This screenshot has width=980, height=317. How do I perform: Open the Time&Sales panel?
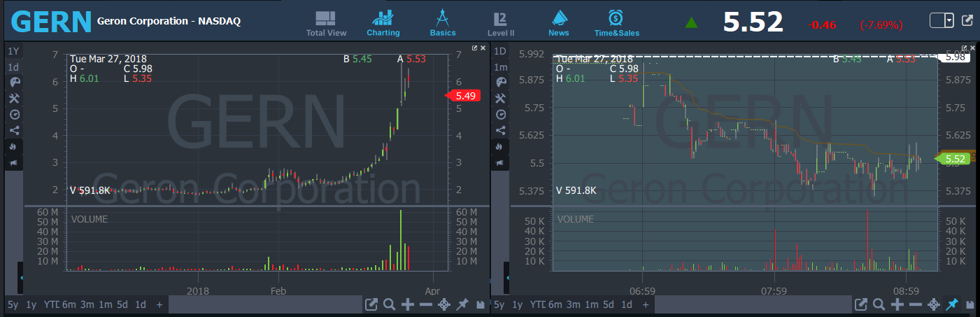pos(616,23)
